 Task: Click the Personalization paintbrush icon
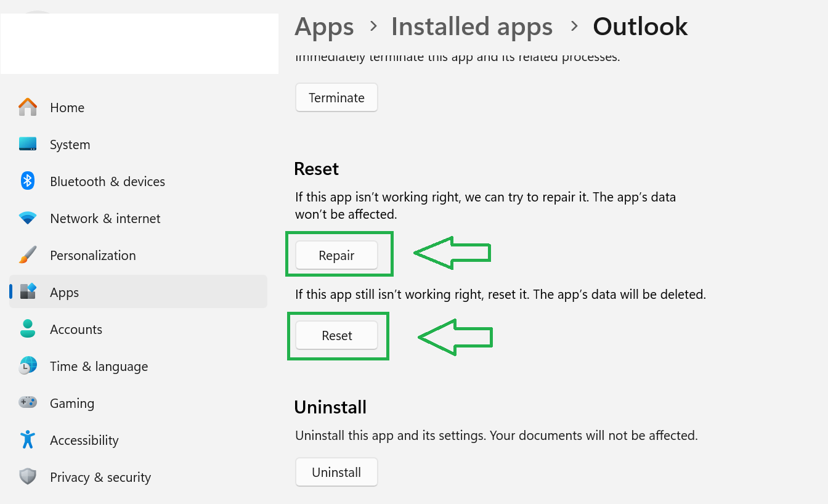pyautogui.click(x=28, y=255)
